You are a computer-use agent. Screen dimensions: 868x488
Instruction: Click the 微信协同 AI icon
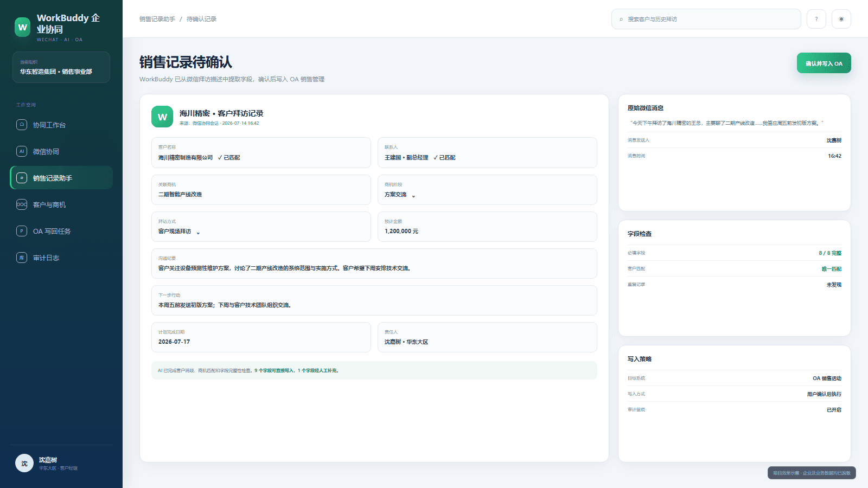click(22, 151)
